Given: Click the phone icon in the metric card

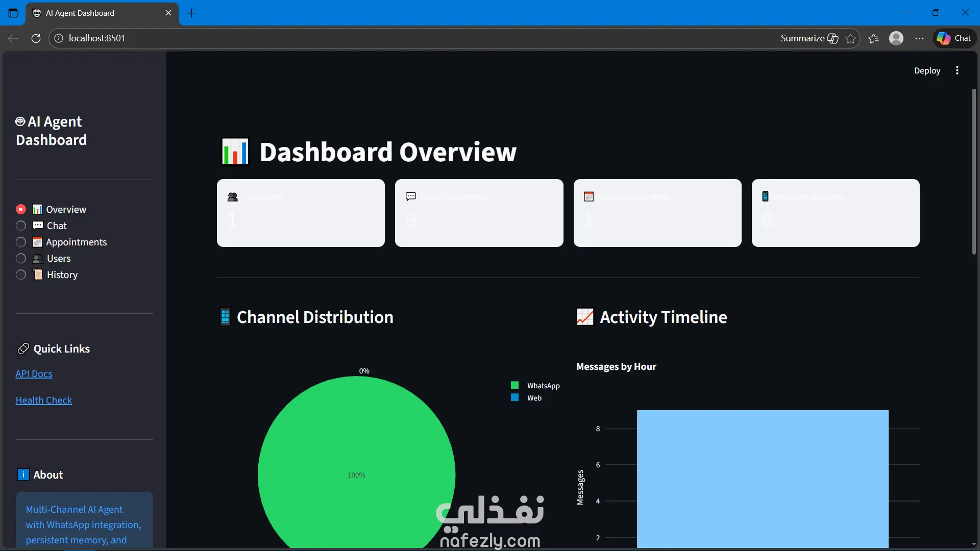Looking at the screenshot, I should click(765, 196).
